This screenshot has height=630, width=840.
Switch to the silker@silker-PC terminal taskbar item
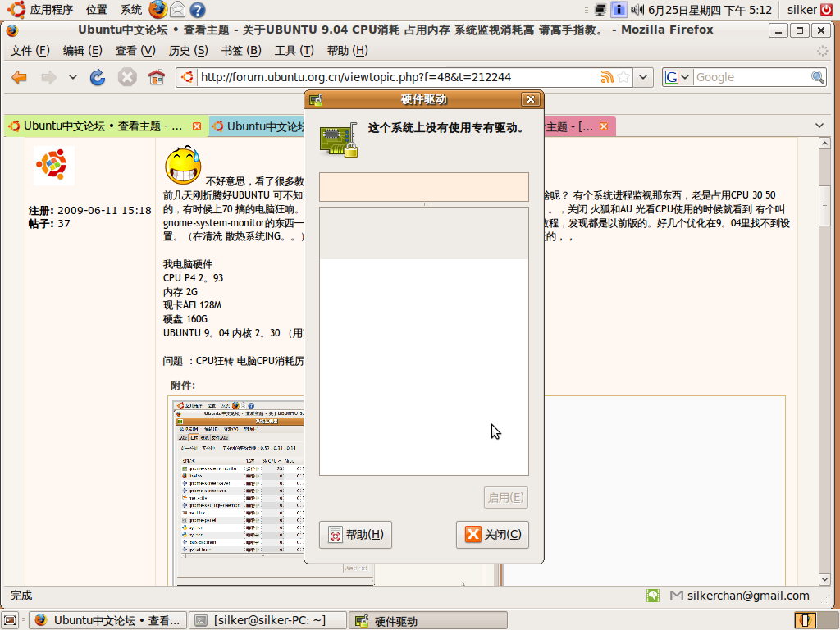click(268, 620)
